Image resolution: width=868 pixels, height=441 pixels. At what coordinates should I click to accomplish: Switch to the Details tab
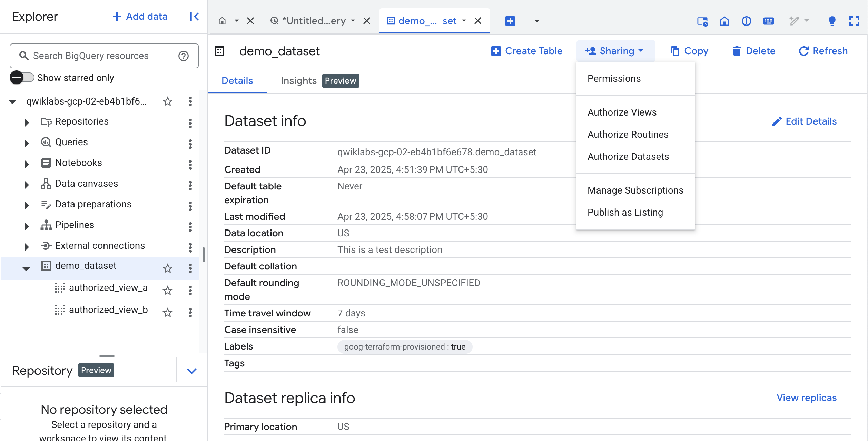tap(237, 81)
